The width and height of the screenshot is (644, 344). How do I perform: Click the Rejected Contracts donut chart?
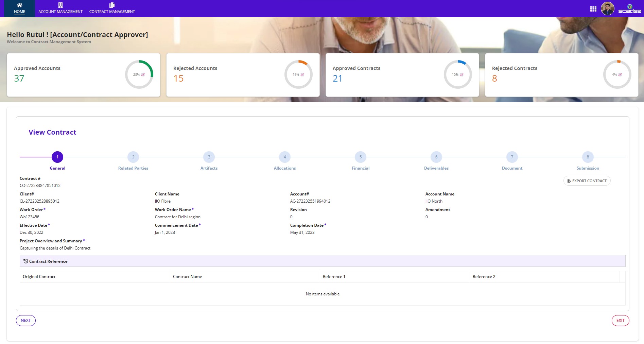coord(617,74)
